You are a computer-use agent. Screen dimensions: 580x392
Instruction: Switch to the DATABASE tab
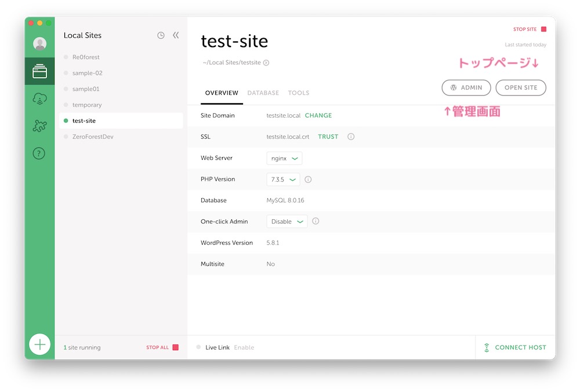pos(263,93)
